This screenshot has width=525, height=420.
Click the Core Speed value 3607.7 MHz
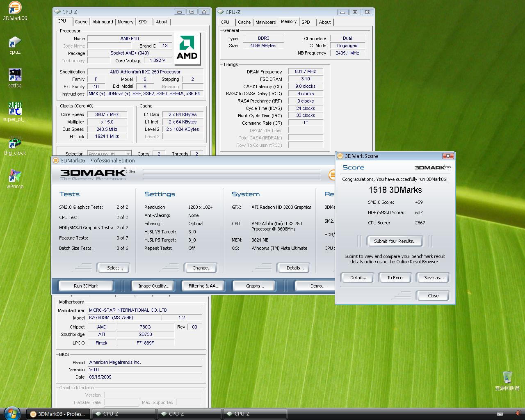click(107, 114)
